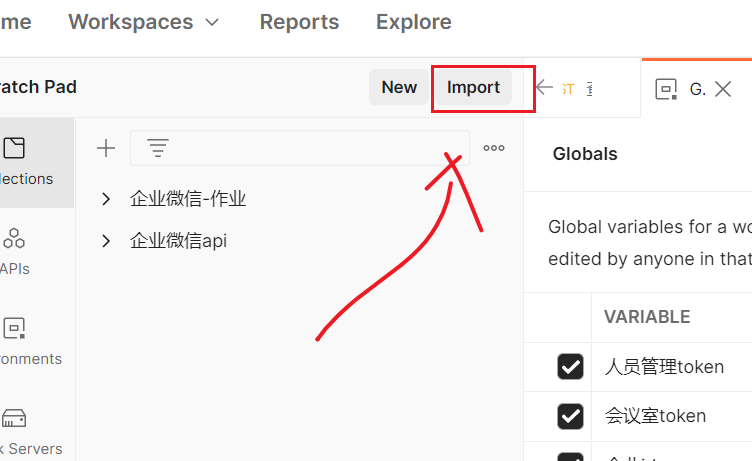Click the back arrow in tab bar
This screenshot has width=752, height=461.
click(x=544, y=87)
